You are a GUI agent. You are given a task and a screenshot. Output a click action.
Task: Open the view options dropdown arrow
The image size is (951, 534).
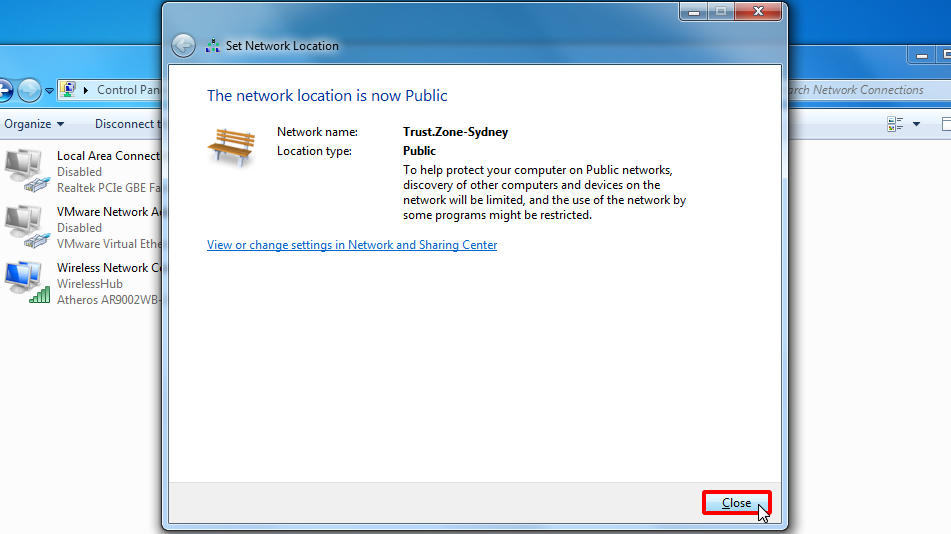(916, 124)
